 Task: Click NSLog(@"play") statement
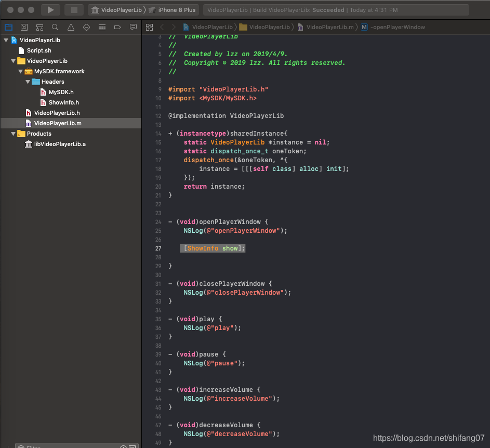212,327
